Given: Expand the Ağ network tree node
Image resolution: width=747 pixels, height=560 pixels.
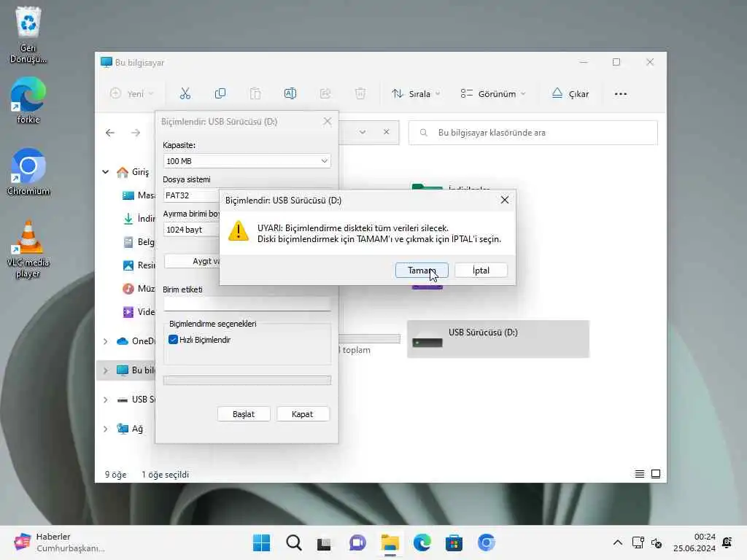Looking at the screenshot, I should [105, 429].
